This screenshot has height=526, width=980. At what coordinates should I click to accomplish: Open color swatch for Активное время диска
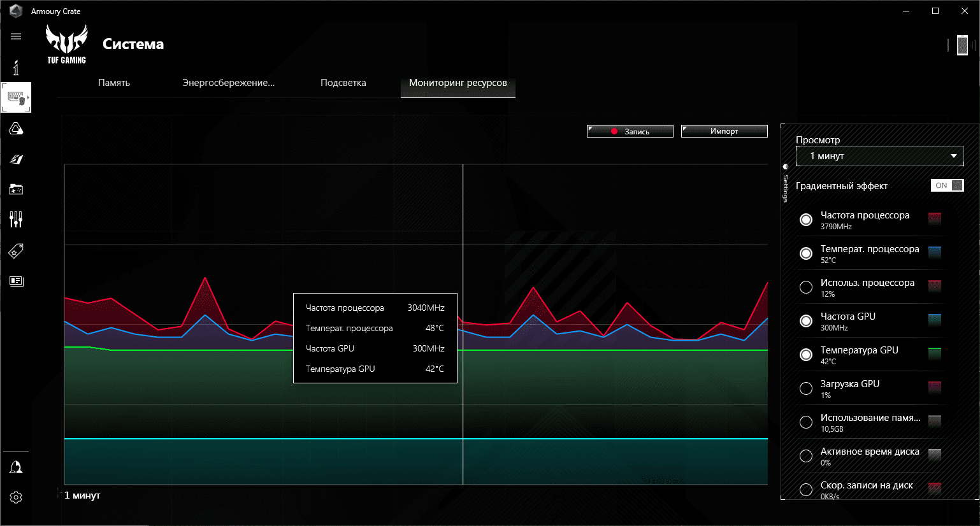[x=935, y=455]
